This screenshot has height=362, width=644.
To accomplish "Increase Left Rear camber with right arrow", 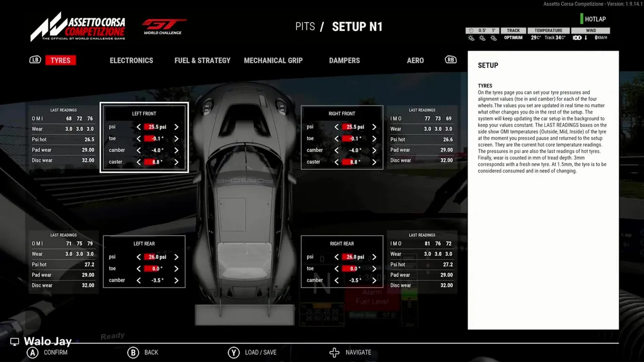I will point(176,280).
